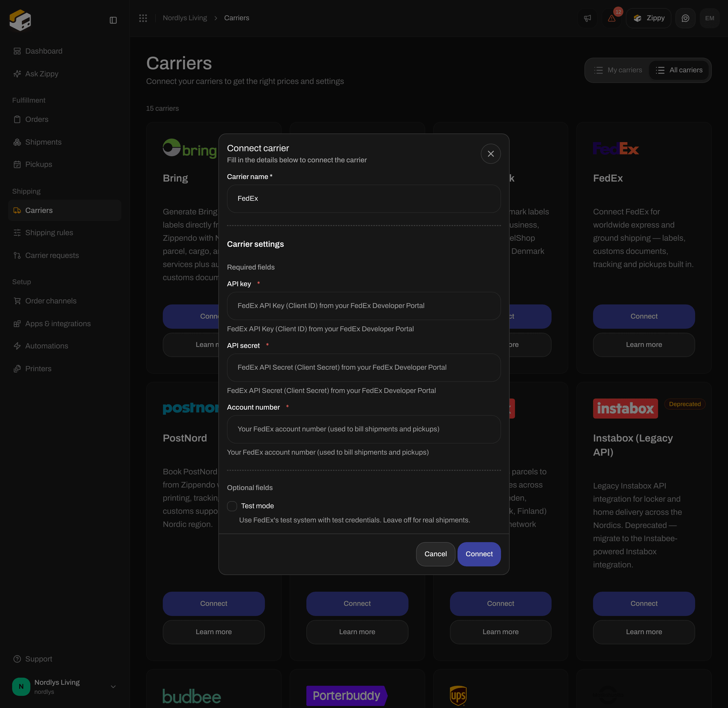The height and width of the screenshot is (708, 728).
Task: Expand the Nordlys Living workspace chevron
Action: tap(113, 687)
